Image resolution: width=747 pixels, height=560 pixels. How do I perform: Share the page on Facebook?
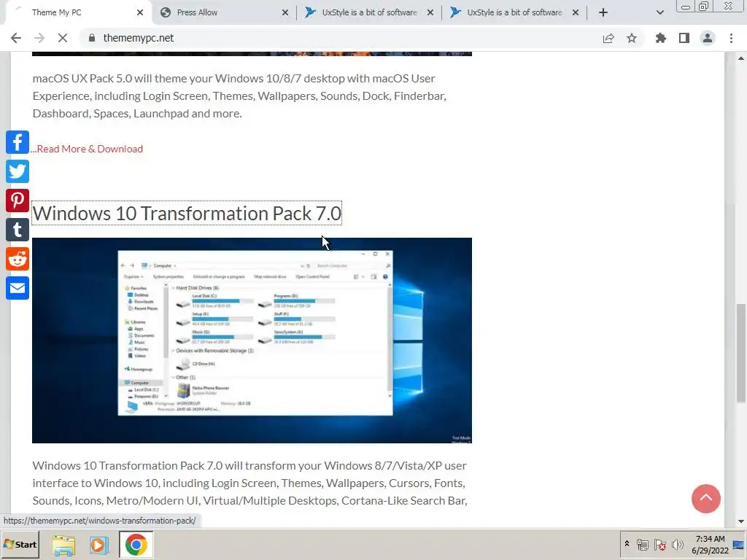pos(18,142)
